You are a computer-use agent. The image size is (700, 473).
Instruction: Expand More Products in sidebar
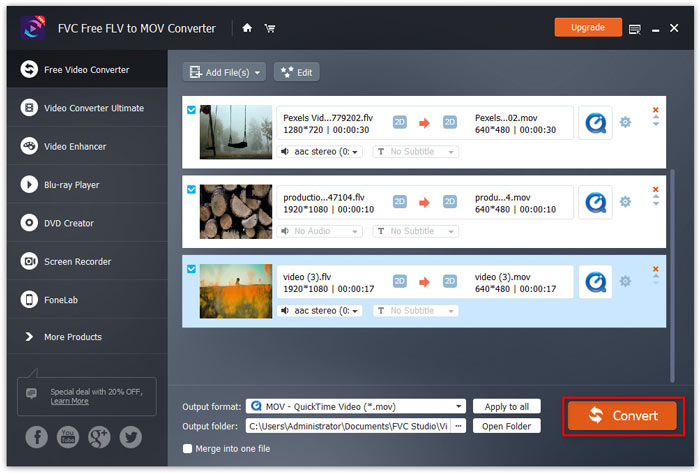point(88,337)
